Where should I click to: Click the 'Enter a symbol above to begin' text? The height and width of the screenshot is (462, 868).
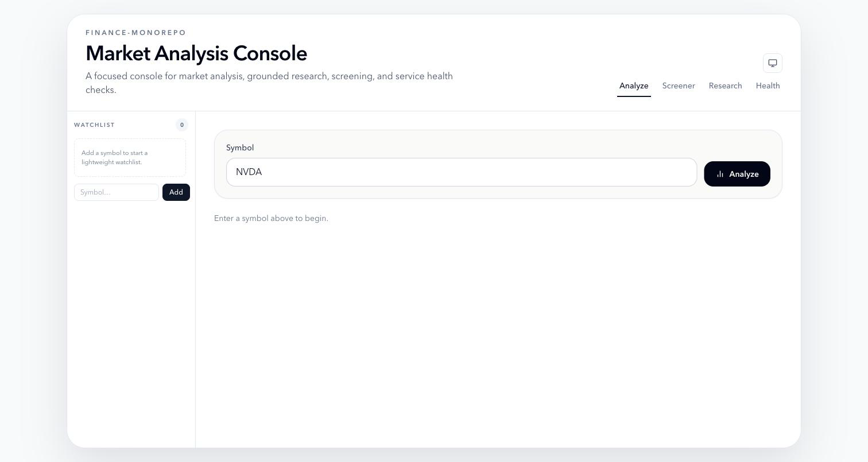pos(271,219)
